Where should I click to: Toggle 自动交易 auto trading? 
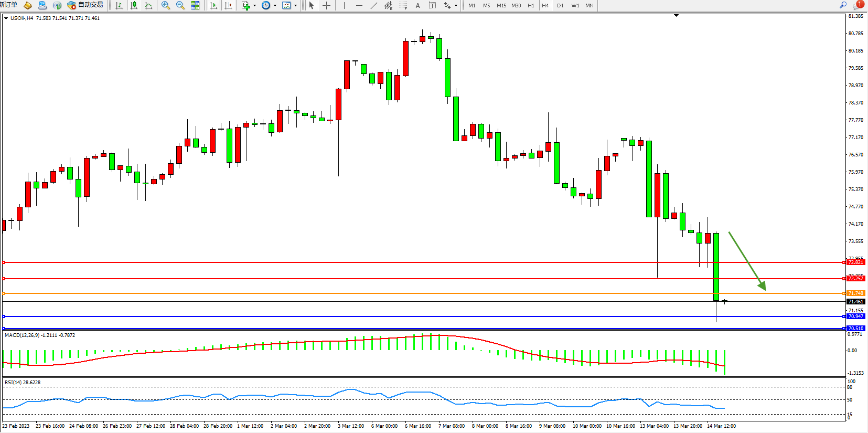[x=85, y=5]
